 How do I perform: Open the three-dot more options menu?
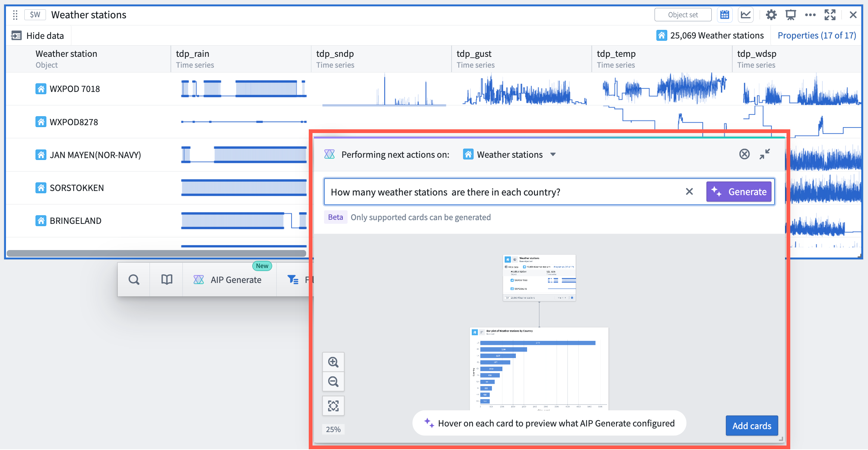tap(810, 15)
